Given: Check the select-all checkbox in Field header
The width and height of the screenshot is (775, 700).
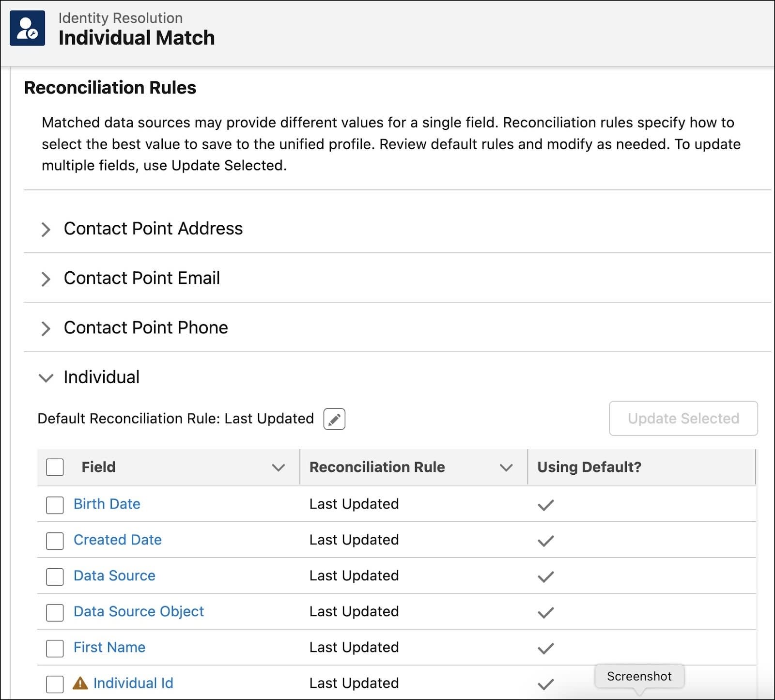Looking at the screenshot, I should [x=55, y=467].
